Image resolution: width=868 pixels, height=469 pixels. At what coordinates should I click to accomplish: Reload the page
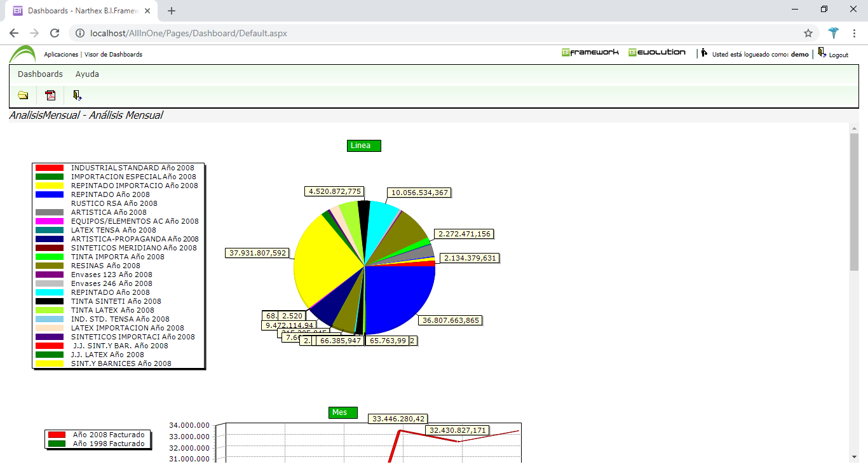[x=55, y=33]
